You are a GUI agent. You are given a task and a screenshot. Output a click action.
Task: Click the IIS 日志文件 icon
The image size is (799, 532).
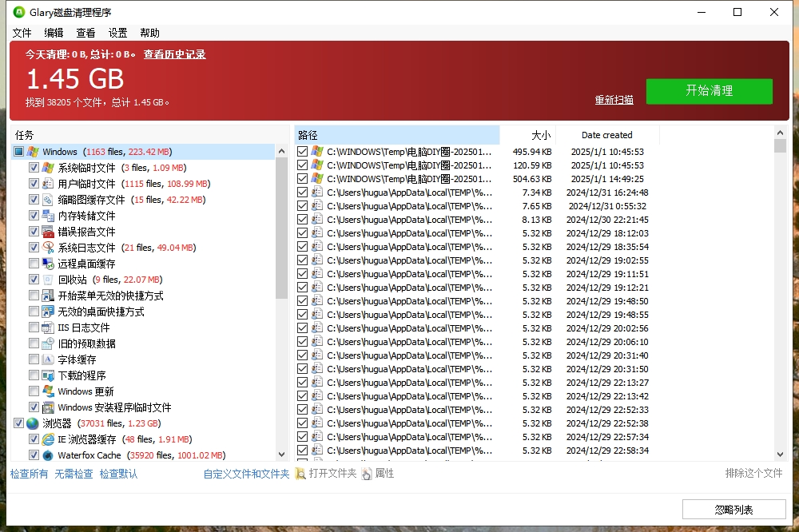49,328
